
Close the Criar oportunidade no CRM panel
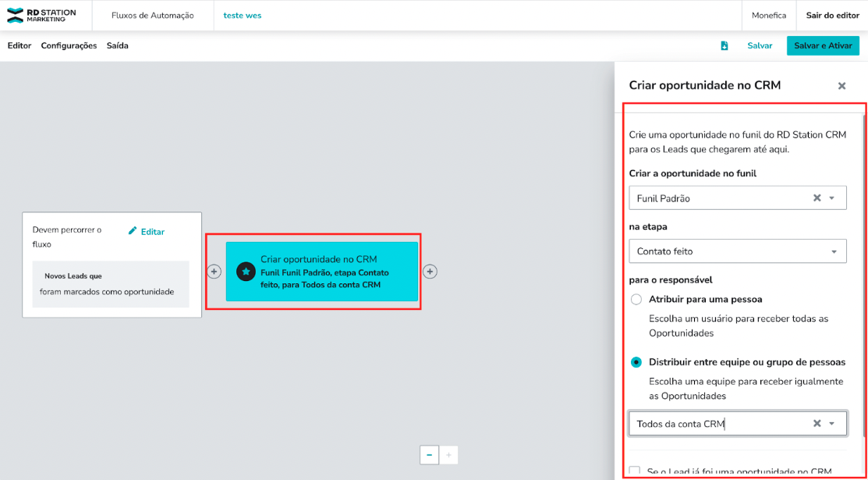(841, 86)
